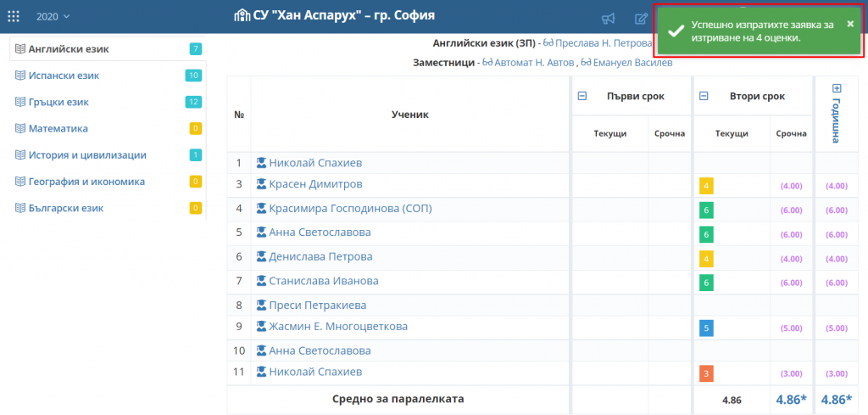Click blue grade 5 badge for Жасмин
Screen dimensions: 868x415
pyautogui.click(x=705, y=328)
